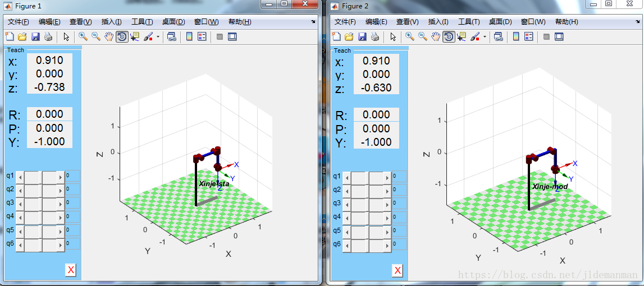Open file icon in Figure 2 toolbar
This screenshot has height=286, width=644.
click(349, 37)
